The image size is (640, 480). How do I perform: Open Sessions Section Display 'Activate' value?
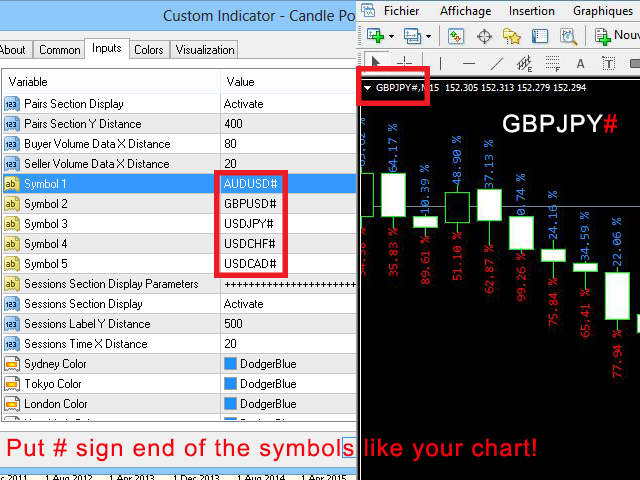[x=243, y=304]
